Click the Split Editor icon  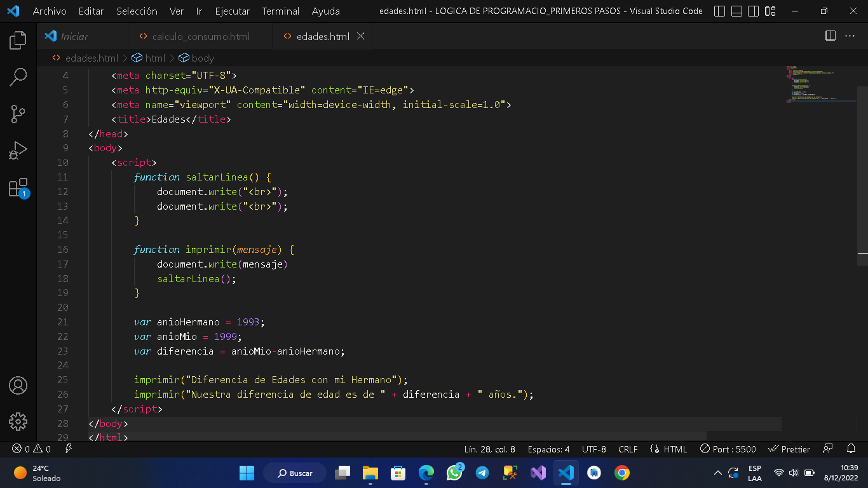830,36
